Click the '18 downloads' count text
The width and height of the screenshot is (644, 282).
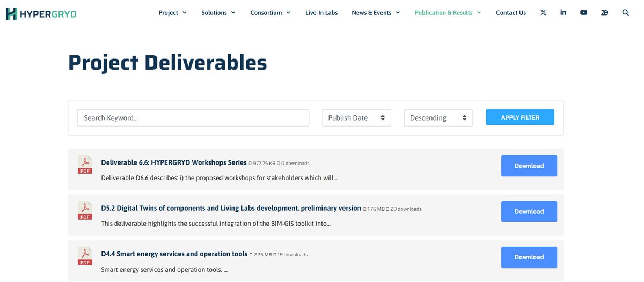tap(292, 255)
